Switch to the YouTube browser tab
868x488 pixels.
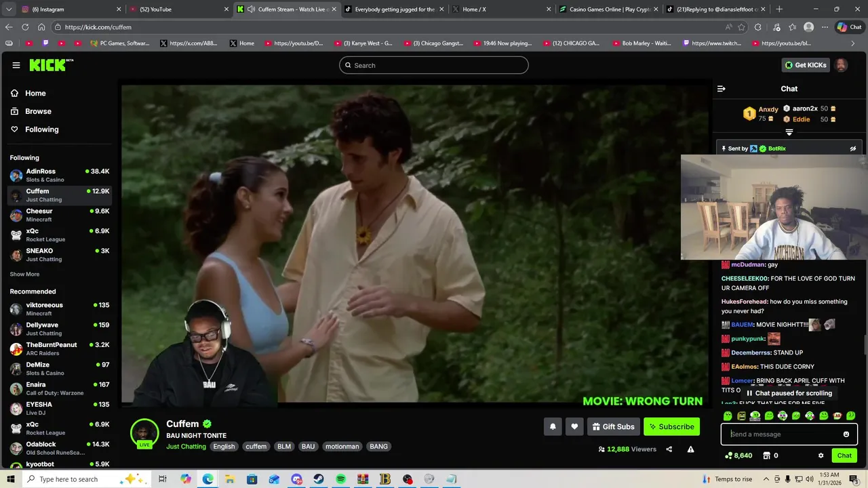180,9
